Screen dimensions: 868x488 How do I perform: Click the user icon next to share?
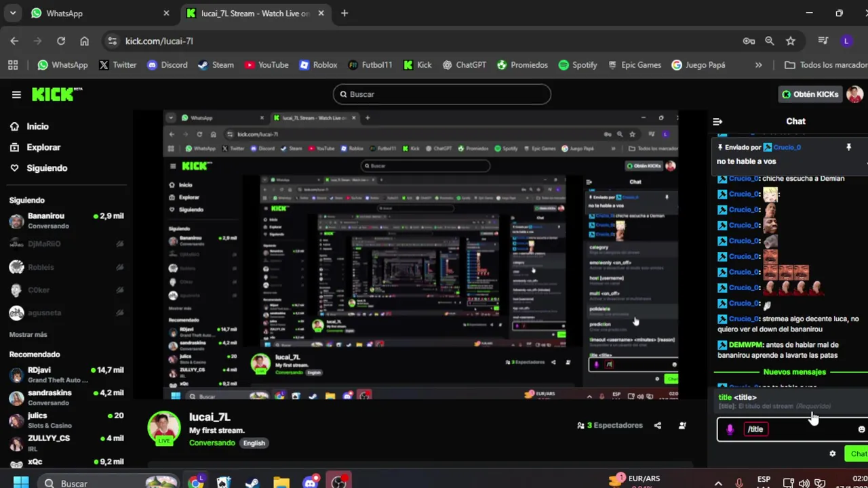tap(682, 426)
